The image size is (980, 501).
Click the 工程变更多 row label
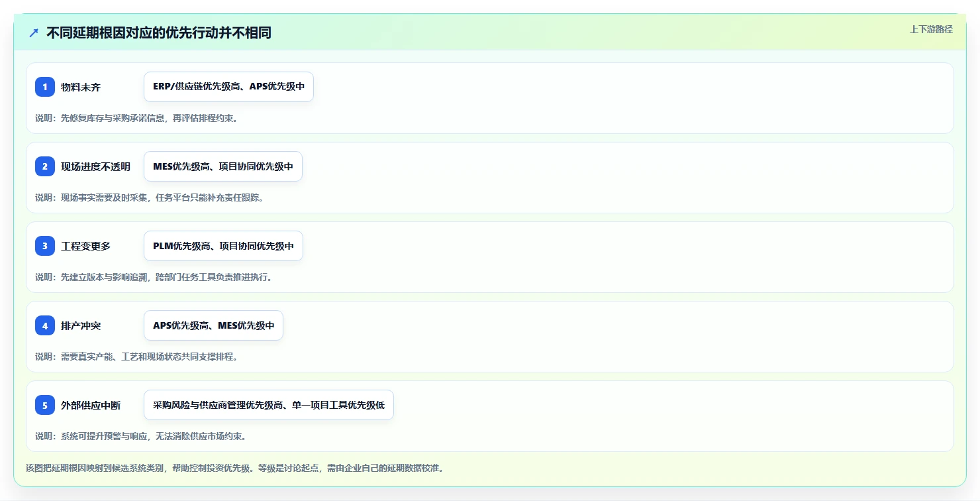86,246
